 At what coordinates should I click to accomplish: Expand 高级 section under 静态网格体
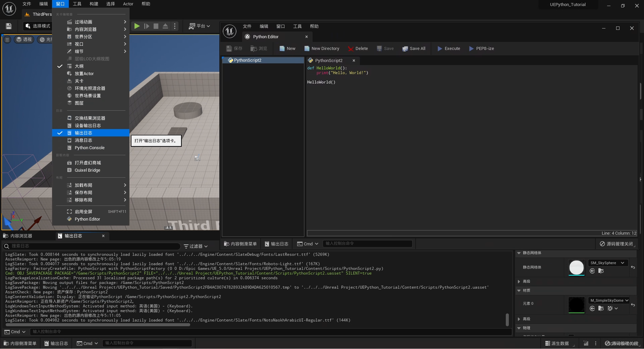(519, 282)
